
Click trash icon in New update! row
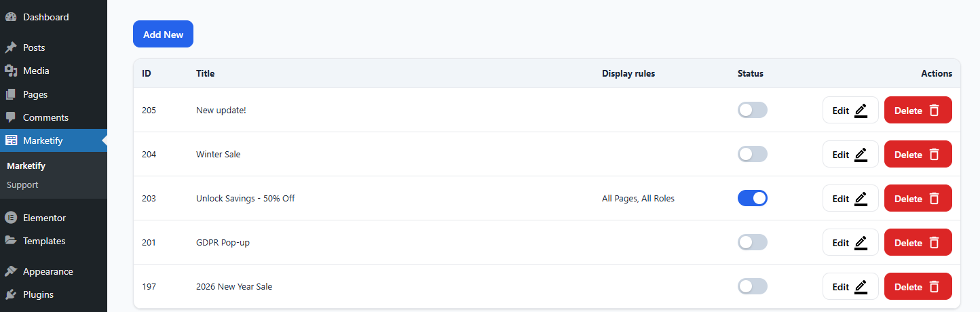click(934, 111)
